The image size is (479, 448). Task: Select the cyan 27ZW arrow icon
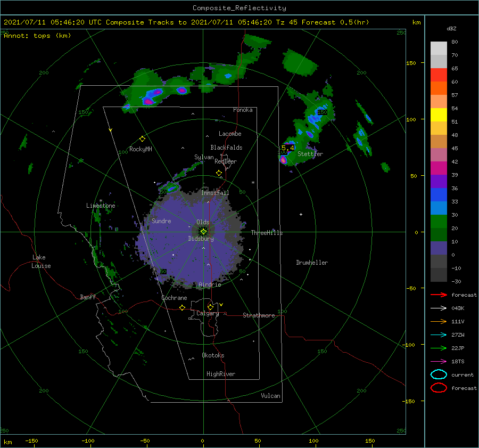coord(439,335)
